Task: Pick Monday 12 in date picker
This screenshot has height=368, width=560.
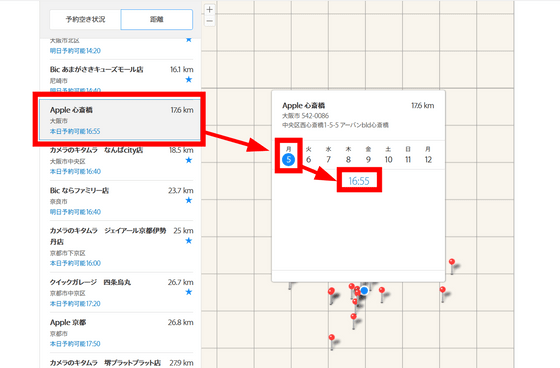Action: point(428,159)
